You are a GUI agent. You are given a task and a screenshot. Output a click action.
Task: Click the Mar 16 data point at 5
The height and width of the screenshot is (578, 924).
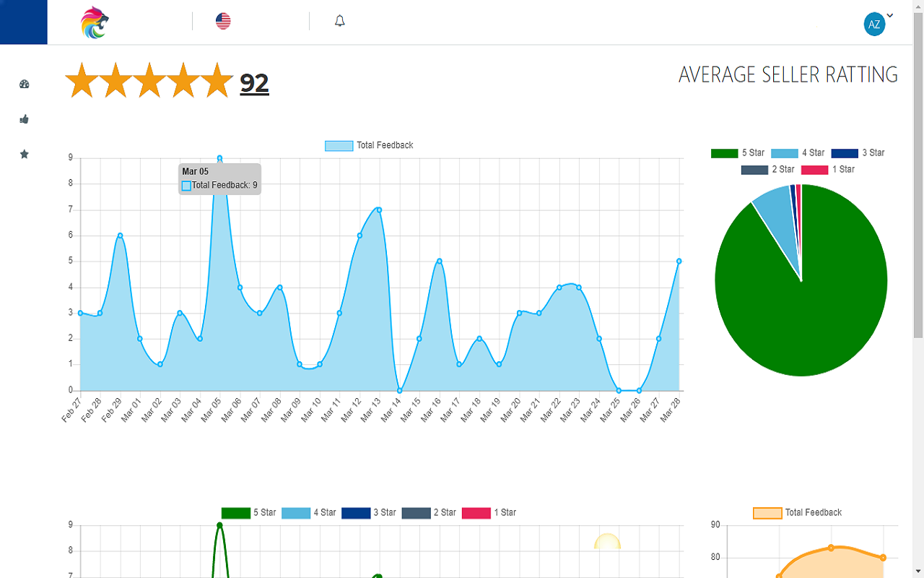pos(439,261)
